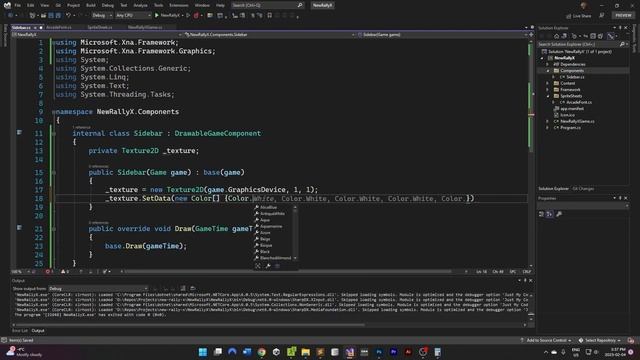
Task: Click the Home icon in Solution Explorer
Action: 556,36
